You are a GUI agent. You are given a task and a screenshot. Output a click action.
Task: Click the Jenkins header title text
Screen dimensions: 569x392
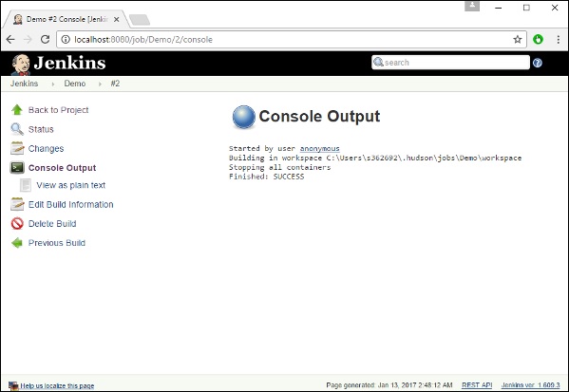(69, 63)
